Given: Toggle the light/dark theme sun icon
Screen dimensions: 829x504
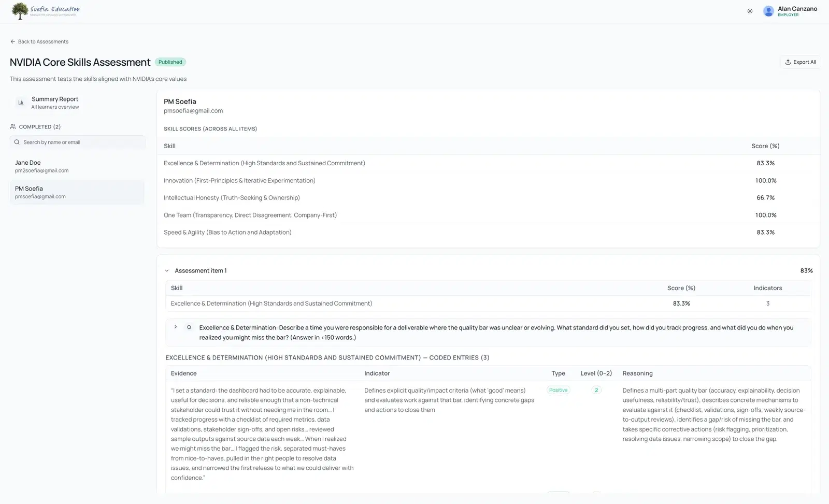Looking at the screenshot, I should pyautogui.click(x=750, y=11).
